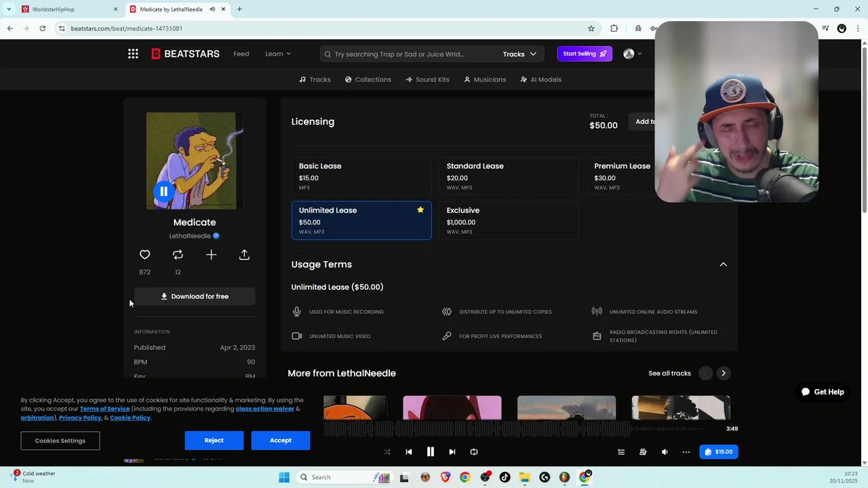Reject the cookies
The width and height of the screenshot is (868, 488).
coord(214,441)
